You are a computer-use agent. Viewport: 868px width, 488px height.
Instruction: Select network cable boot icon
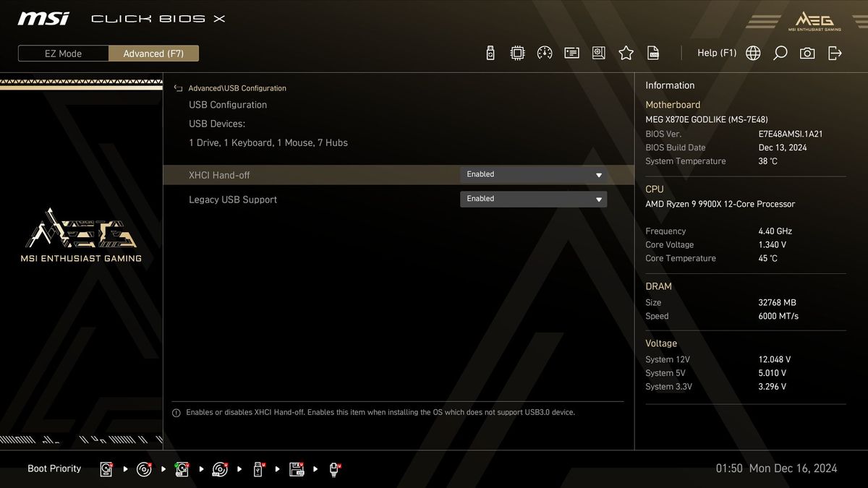click(334, 469)
